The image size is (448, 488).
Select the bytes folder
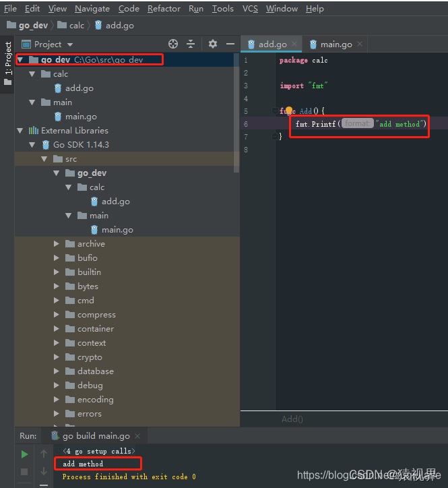pos(88,286)
